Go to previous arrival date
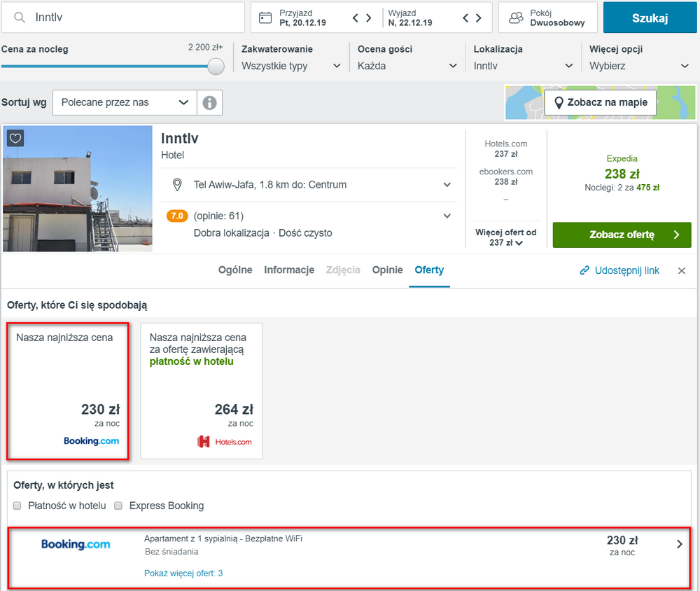The height and width of the screenshot is (591, 700). click(x=356, y=18)
